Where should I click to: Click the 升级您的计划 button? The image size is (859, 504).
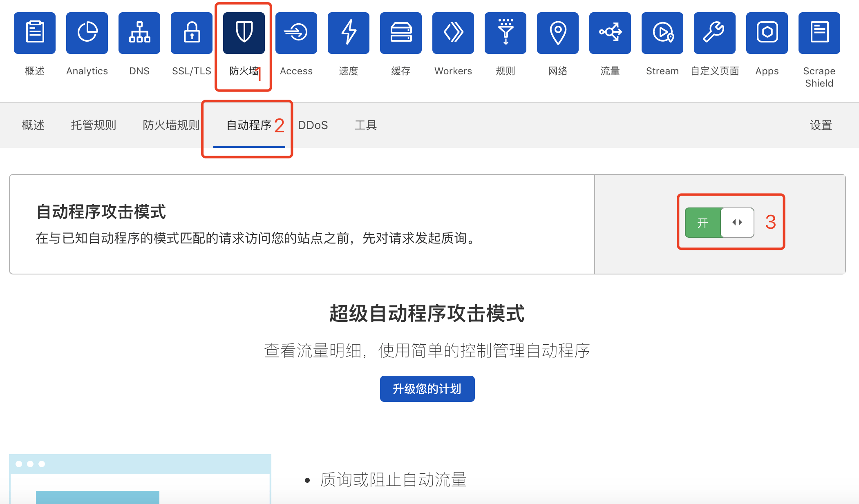tap(427, 389)
